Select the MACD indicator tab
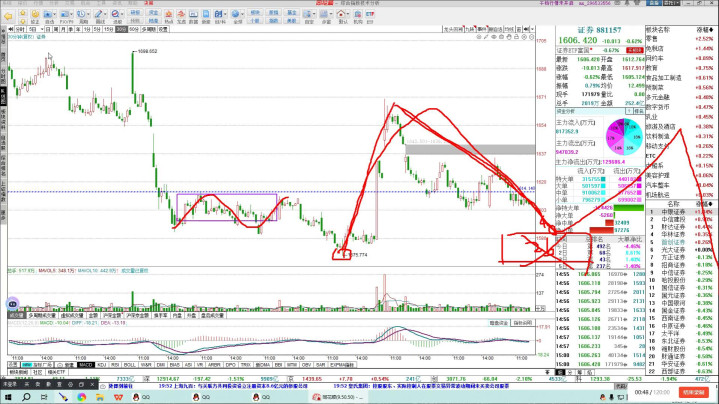 tap(85, 365)
